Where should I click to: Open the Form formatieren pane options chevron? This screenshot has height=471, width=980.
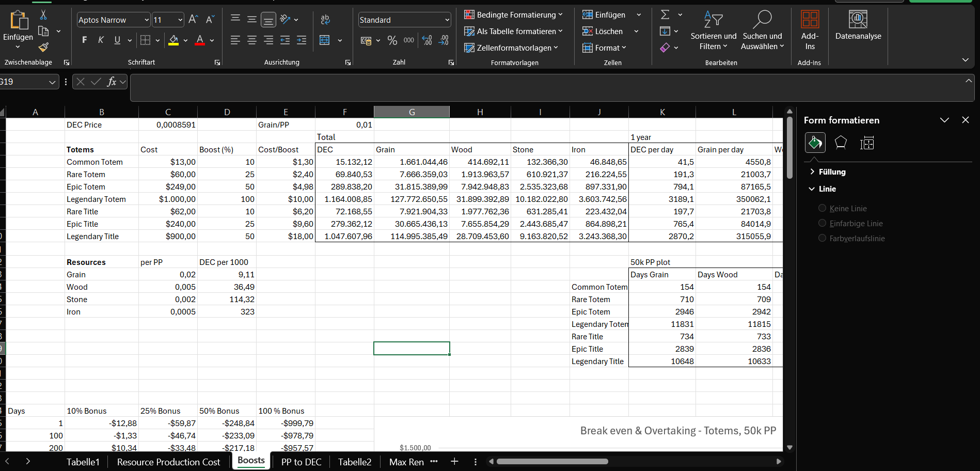944,120
